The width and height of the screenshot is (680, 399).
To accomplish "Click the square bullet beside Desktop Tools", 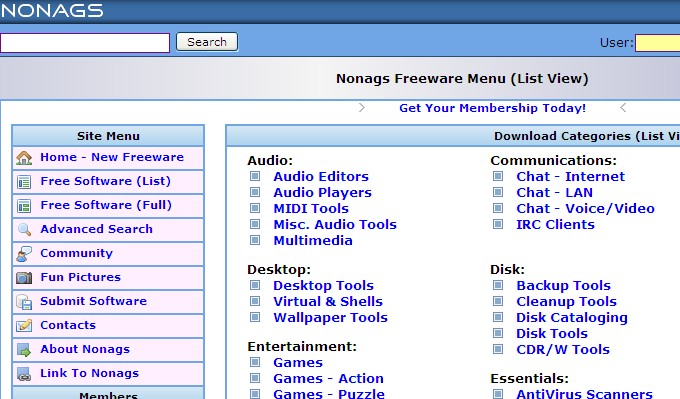I will click(x=255, y=285).
